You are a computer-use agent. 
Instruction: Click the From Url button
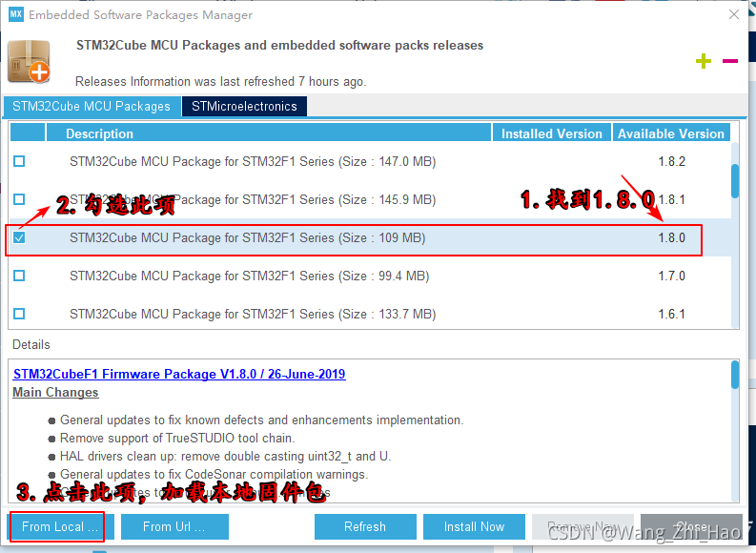tap(174, 526)
